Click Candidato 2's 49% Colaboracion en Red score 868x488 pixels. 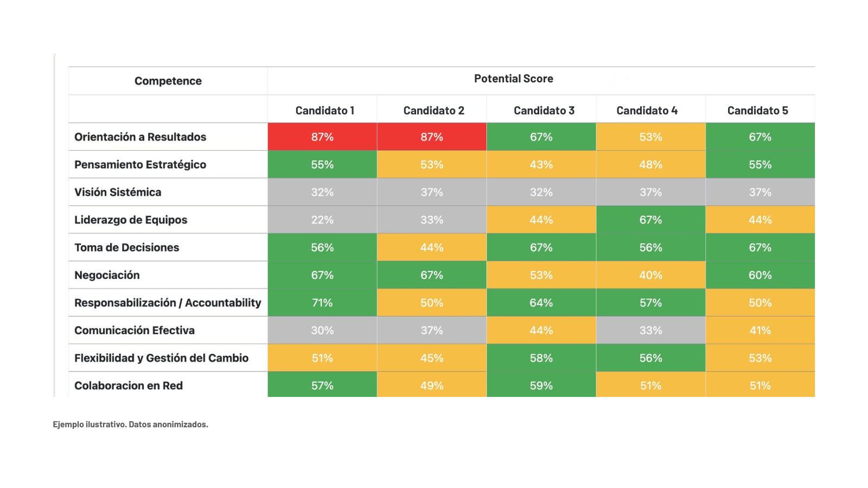(432, 386)
